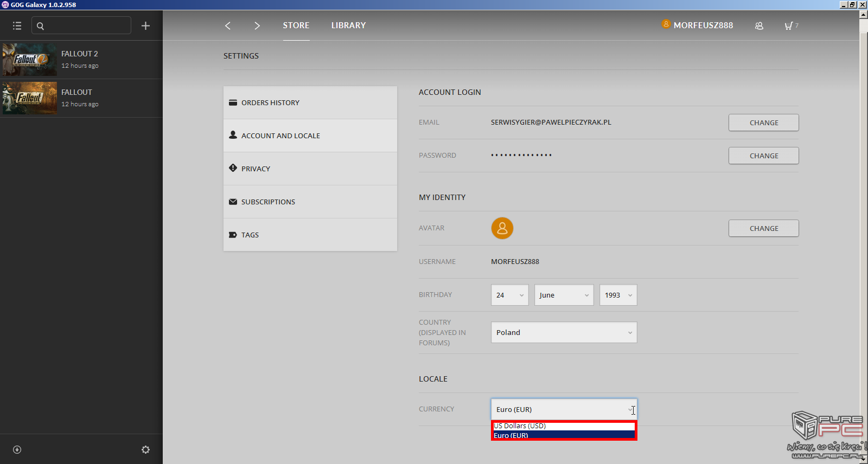
Task: Go forward with the right arrow
Action: (257, 25)
